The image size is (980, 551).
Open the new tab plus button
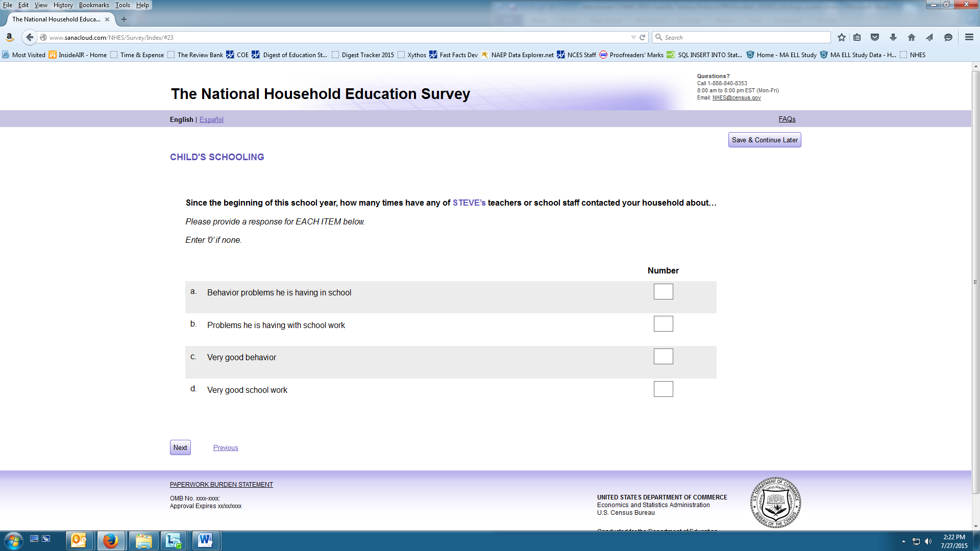(x=124, y=19)
